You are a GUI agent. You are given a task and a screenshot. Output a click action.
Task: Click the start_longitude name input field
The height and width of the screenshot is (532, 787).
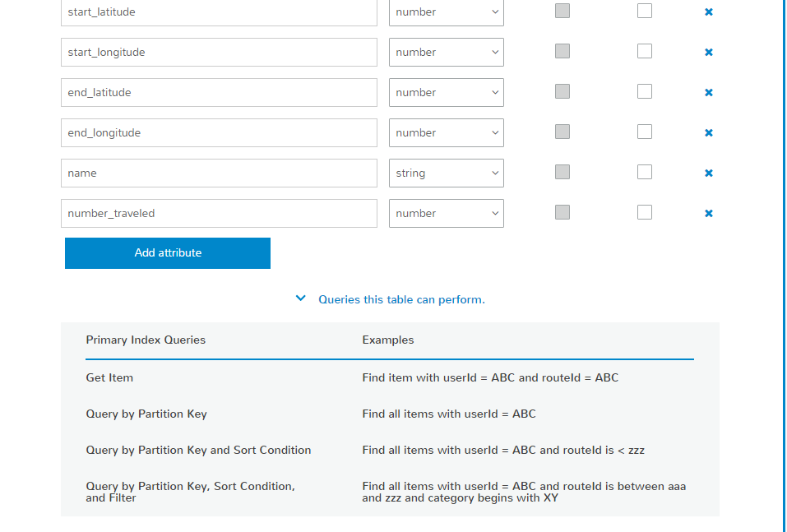(x=219, y=53)
